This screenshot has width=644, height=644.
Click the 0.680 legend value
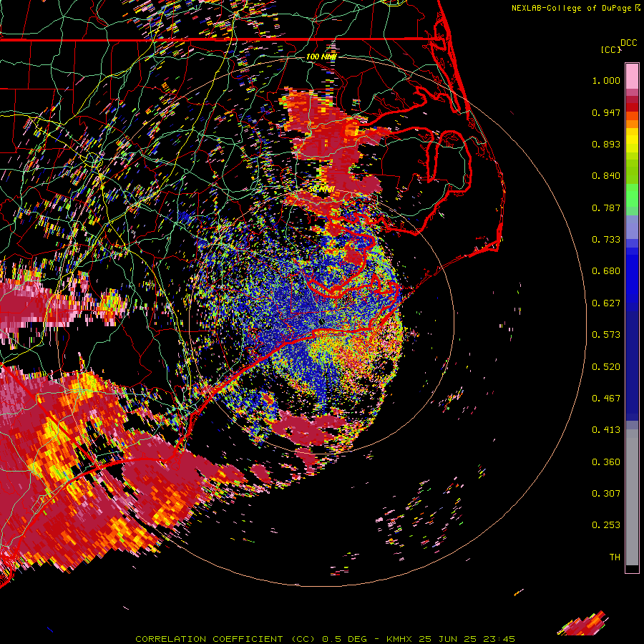tap(606, 271)
